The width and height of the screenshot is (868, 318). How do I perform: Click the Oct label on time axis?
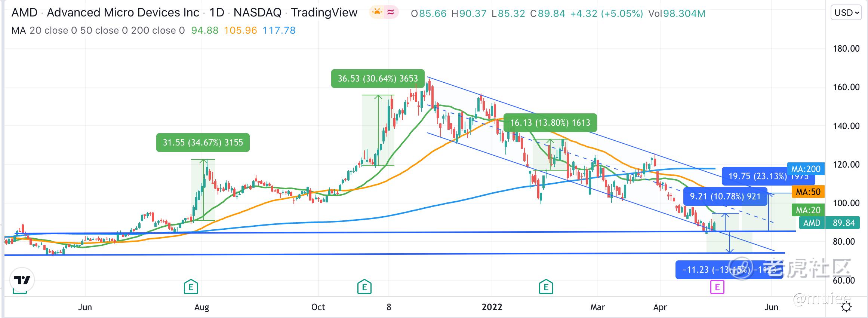tap(318, 307)
